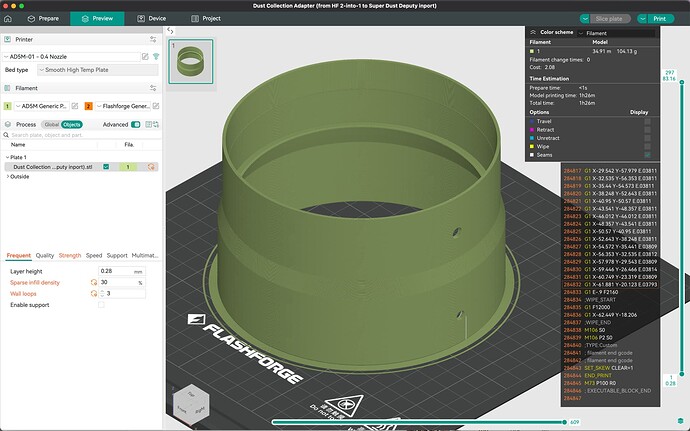
Task: Click the horizontal move slider handle
Action: tap(565, 422)
